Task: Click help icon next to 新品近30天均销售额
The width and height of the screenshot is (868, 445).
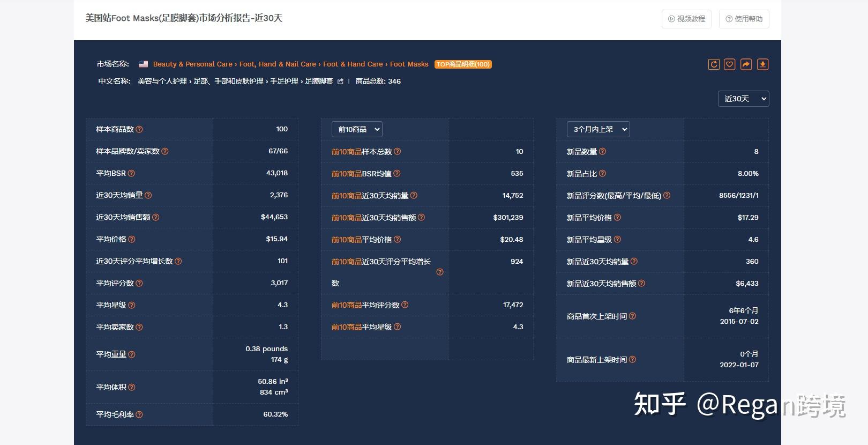Action: 642,283
